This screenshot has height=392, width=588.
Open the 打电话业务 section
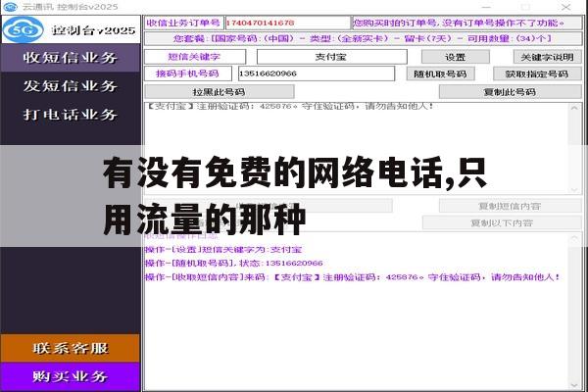point(71,114)
